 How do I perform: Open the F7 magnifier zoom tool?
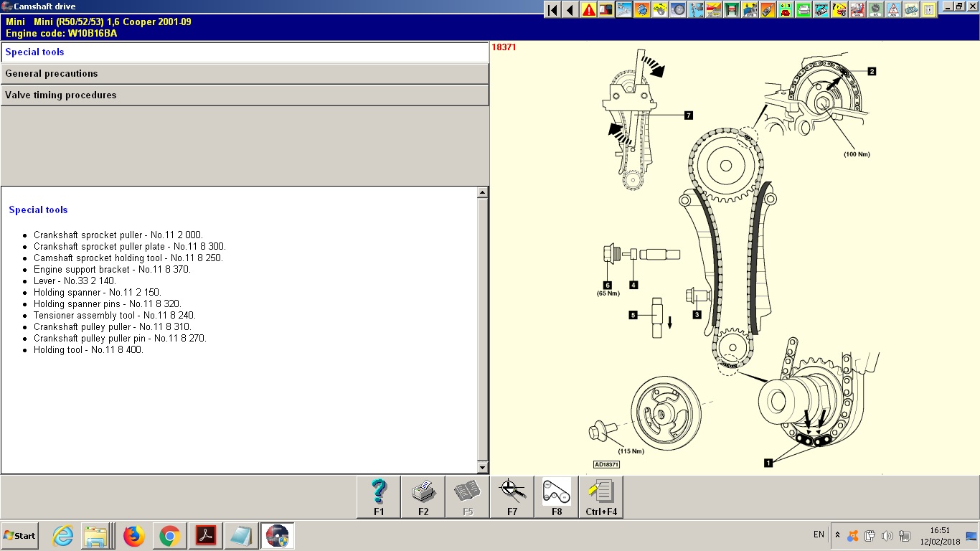[x=512, y=496]
